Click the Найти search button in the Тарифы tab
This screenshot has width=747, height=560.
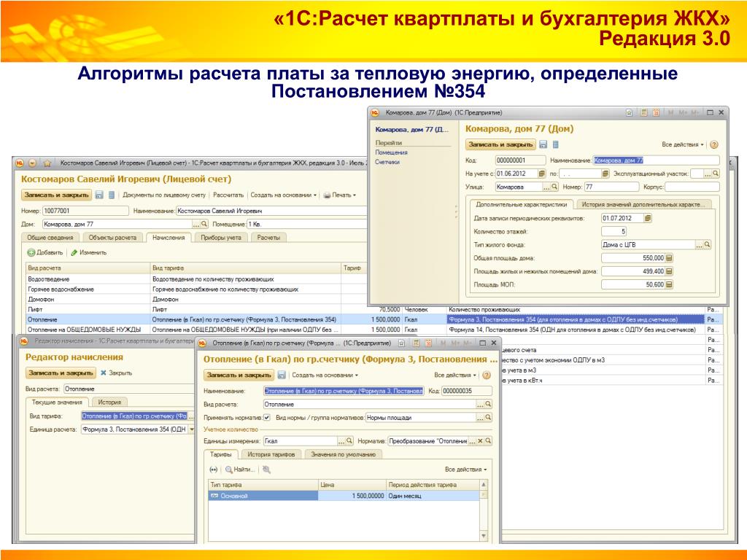click(x=240, y=470)
